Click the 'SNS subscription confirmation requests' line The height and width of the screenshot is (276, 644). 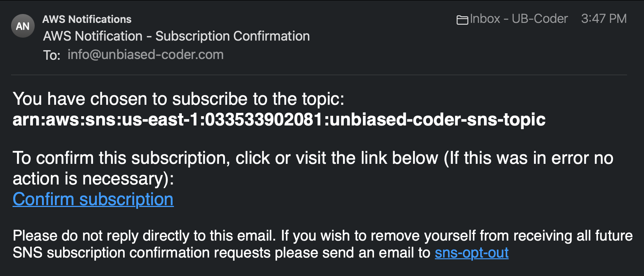click(x=221, y=253)
